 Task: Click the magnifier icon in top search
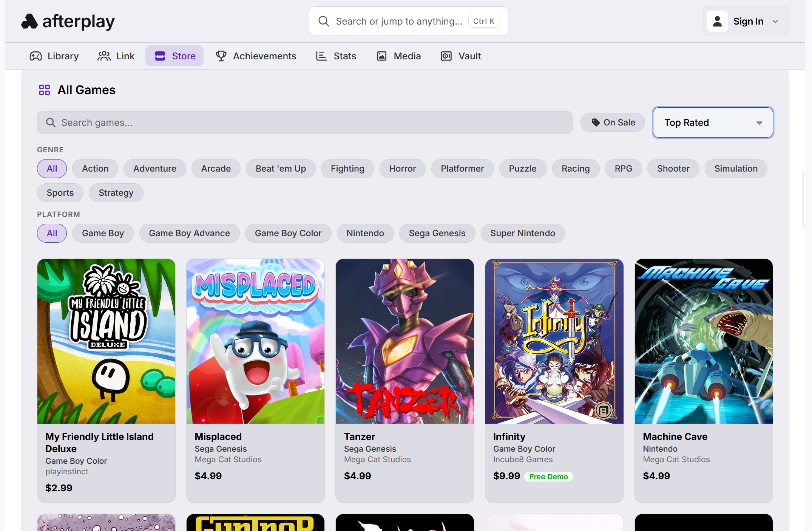pyautogui.click(x=324, y=21)
